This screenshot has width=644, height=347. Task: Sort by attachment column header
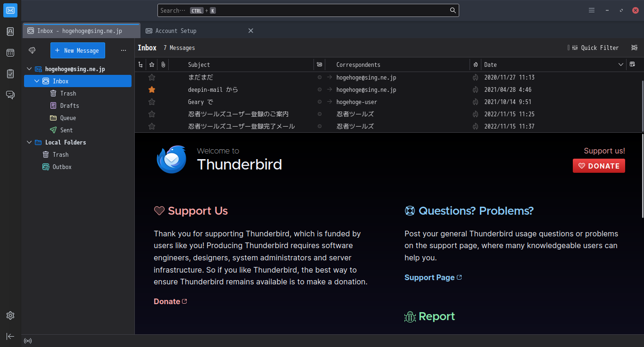163,65
